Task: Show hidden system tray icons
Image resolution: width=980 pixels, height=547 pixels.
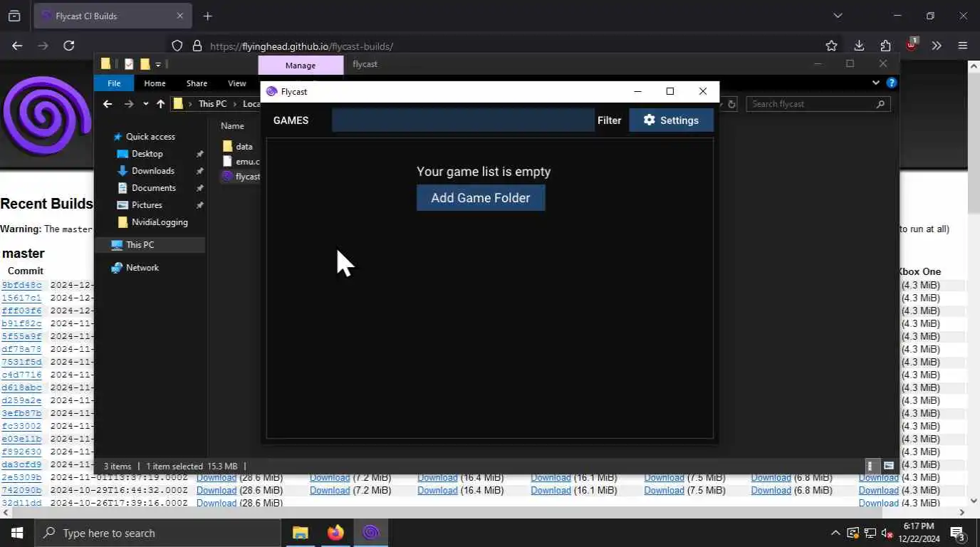Action: pos(835,533)
